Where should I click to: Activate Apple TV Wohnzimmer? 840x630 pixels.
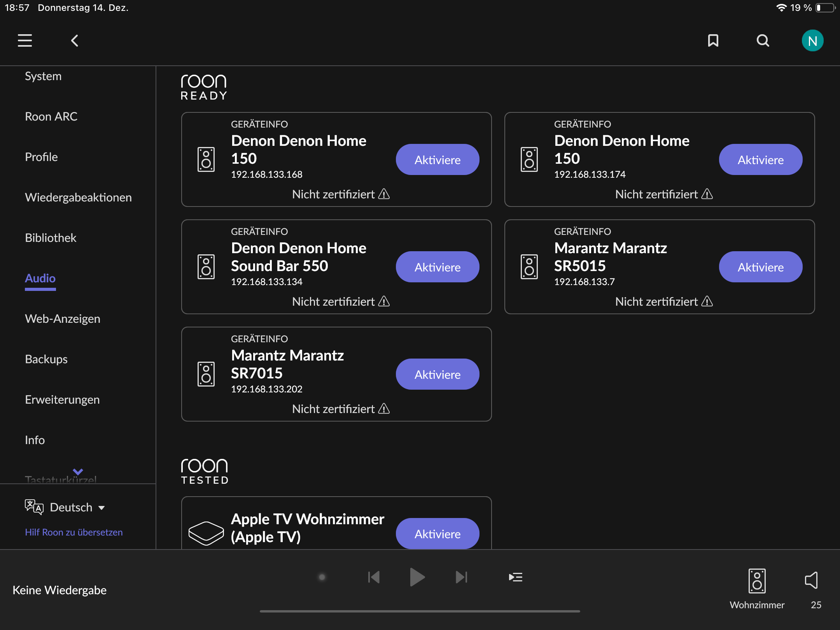click(x=437, y=534)
